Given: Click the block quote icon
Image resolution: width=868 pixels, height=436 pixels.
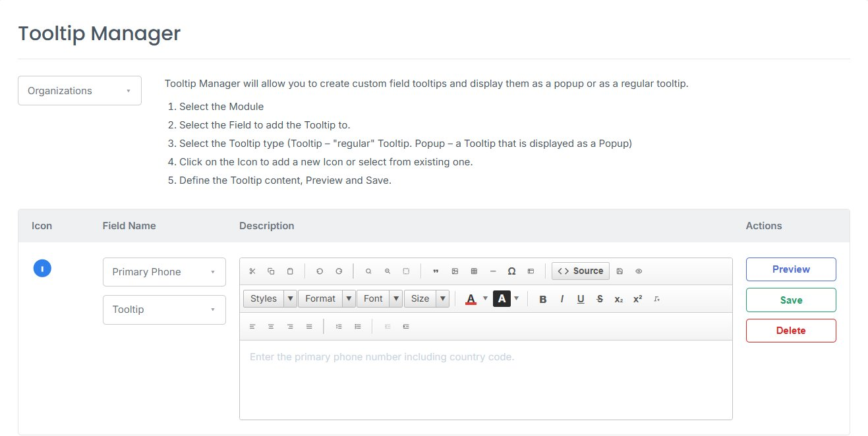Looking at the screenshot, I should 436,271.
